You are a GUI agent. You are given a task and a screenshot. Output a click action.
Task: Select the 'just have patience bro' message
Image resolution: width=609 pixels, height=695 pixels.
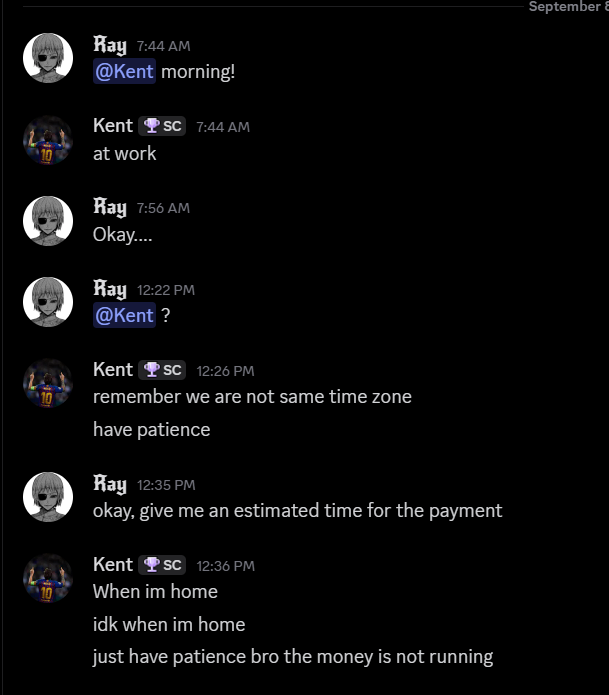[x=293, y=657]
